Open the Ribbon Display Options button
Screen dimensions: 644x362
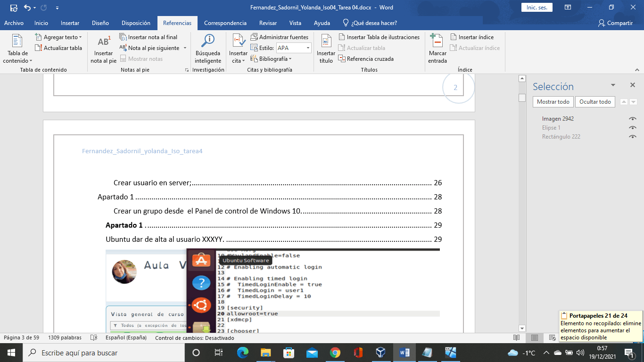[x=568, y=8]
